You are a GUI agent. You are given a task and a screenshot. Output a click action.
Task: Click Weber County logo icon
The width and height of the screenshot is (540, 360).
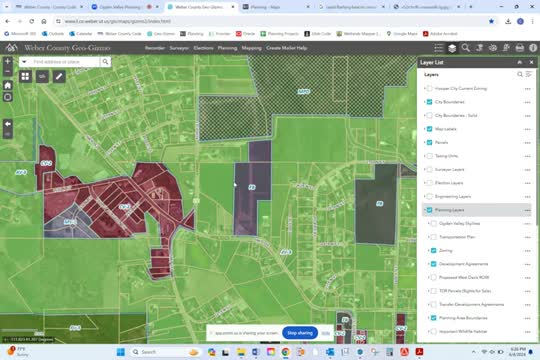pyautogui.click(x=11, y=48)
